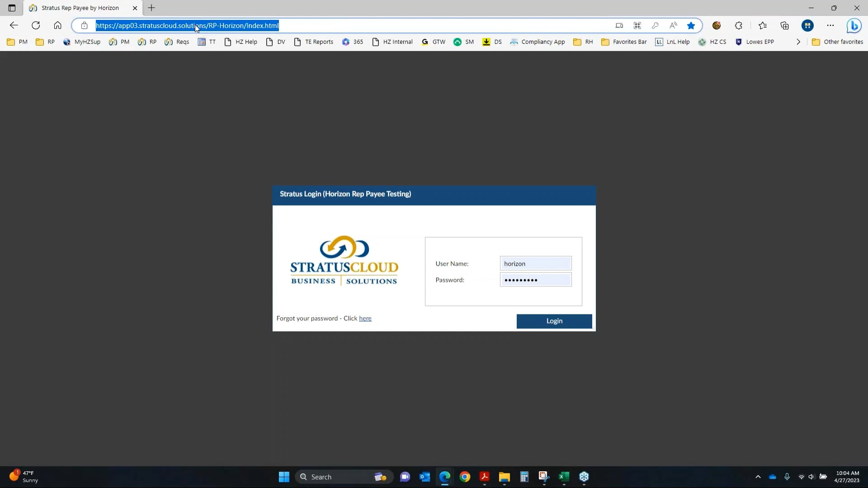Show hidden icons in the system tray
Viewport: 868px width, 488px height.
pos(758,476)
